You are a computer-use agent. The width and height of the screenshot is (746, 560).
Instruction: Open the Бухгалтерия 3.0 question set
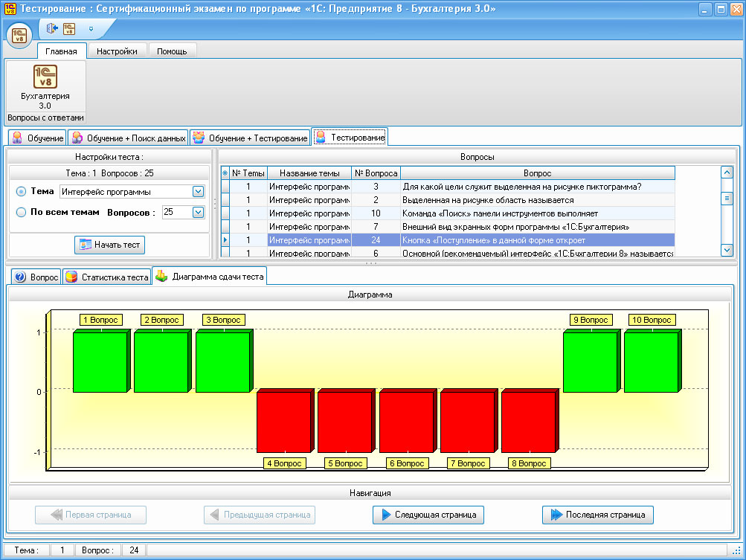[45, 87]
